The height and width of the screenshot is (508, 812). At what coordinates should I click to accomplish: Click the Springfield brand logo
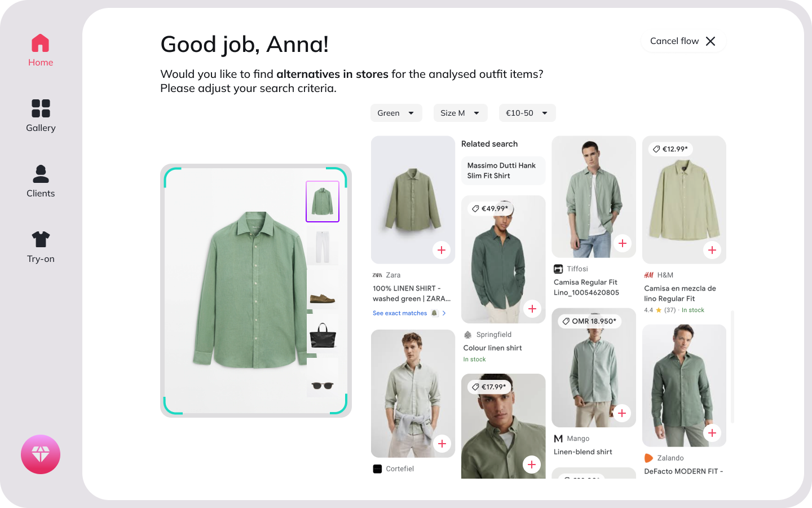tap(468, 335)
